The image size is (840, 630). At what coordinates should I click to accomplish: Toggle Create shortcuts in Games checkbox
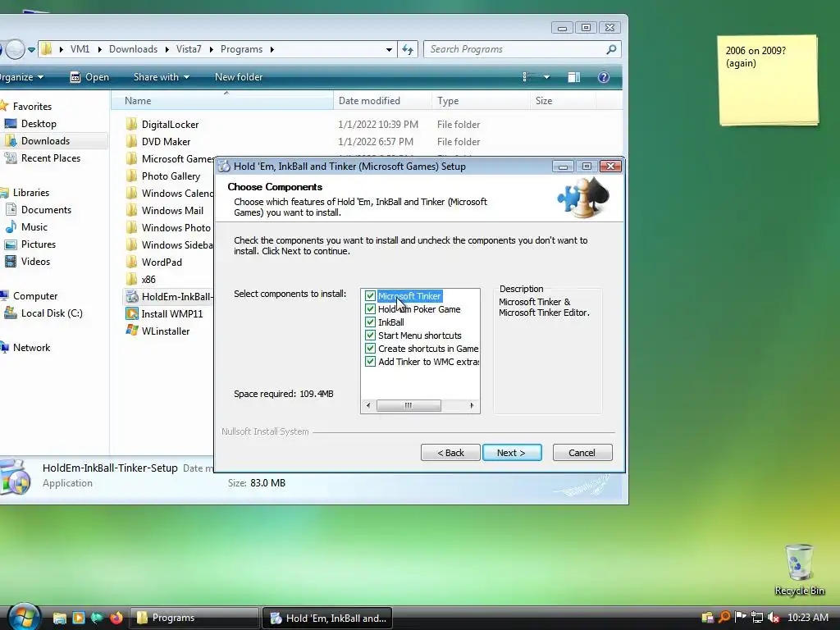tap(370, 348)
